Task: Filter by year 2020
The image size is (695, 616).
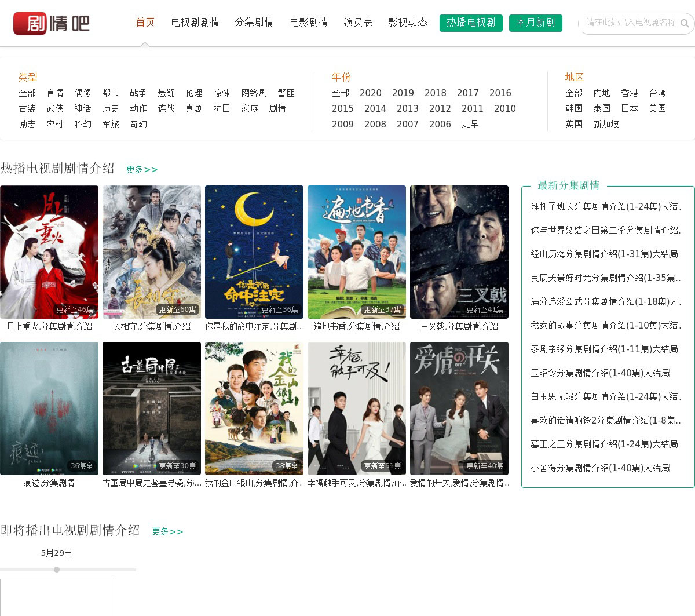Action: tap(371, 93)
